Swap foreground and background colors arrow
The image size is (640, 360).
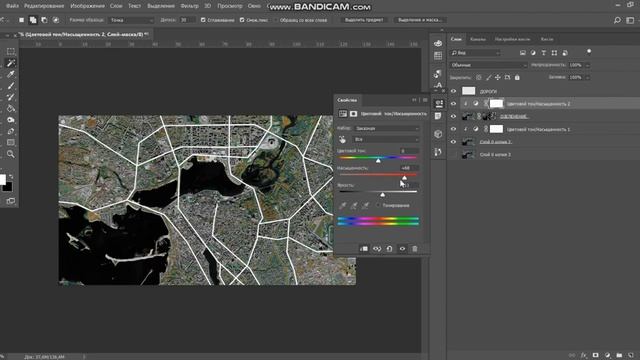[11, 177]
